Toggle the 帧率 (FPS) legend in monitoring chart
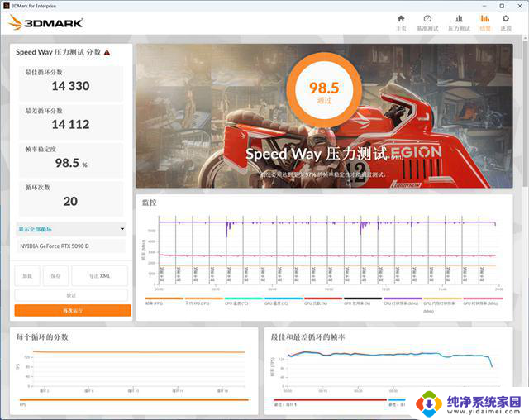This screenshot has height=420, width=529. 164,301
